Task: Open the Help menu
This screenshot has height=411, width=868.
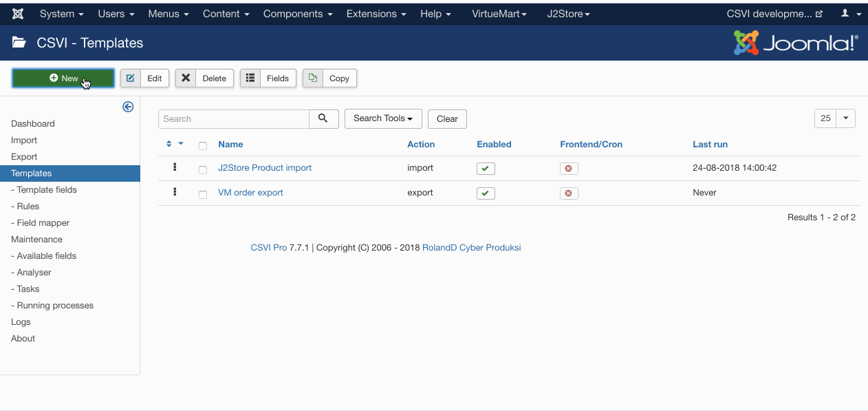Action: pos(435,14)
